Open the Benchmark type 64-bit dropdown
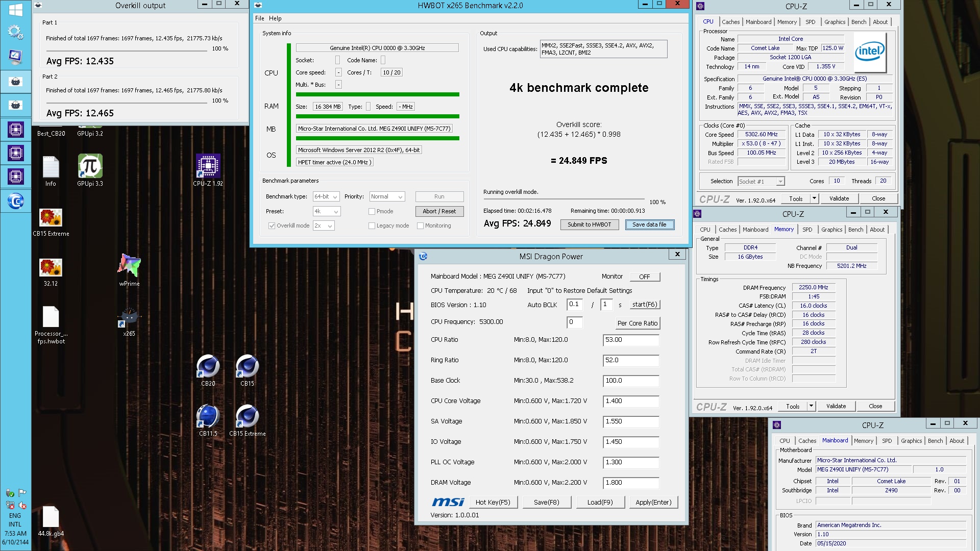The width and height of the screenshot is (980, 551). coord(326,196)
